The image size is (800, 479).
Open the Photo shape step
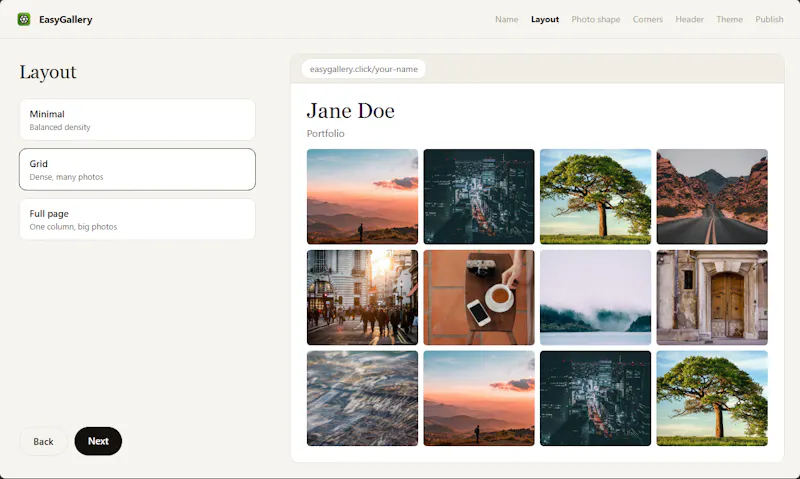pos(596,19)
